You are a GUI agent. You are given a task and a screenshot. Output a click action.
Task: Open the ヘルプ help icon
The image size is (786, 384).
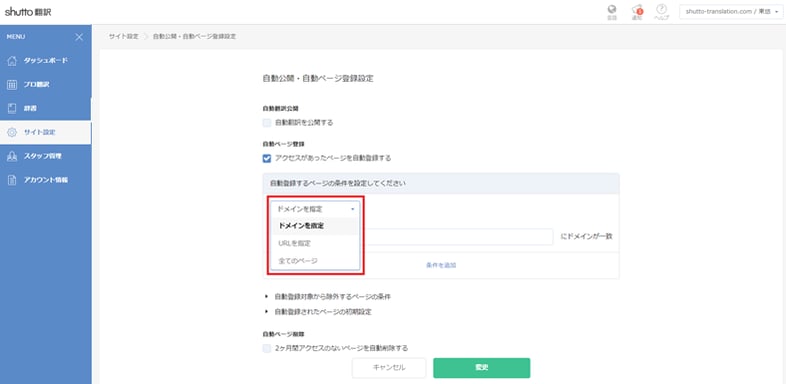(662, 9)
